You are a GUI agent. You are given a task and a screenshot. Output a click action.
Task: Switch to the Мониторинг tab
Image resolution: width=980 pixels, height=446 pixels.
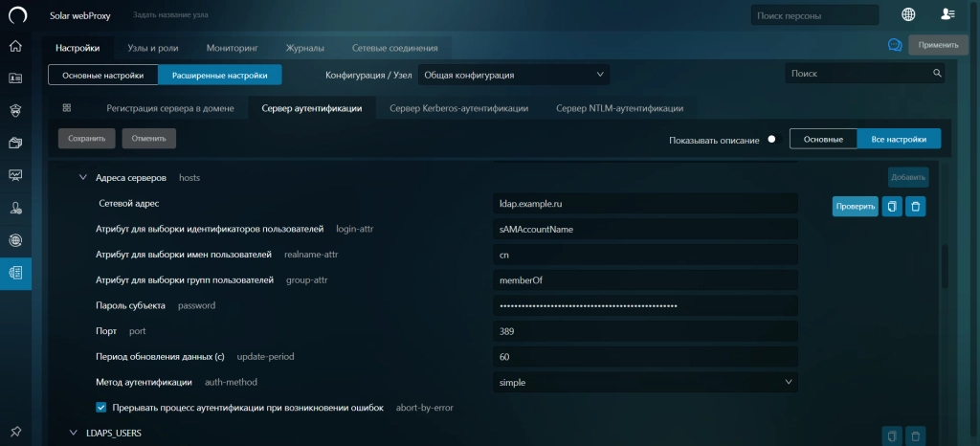click(232, 48)
